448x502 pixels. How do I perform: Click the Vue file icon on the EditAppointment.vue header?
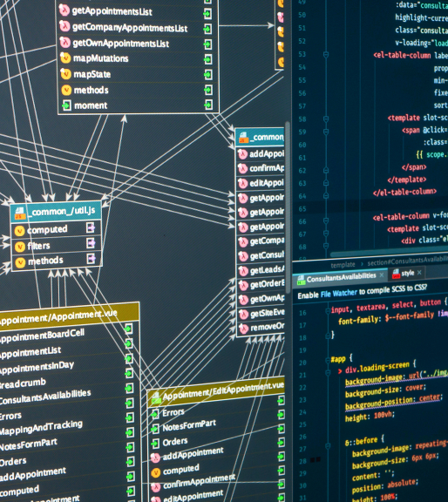[156, 398]
